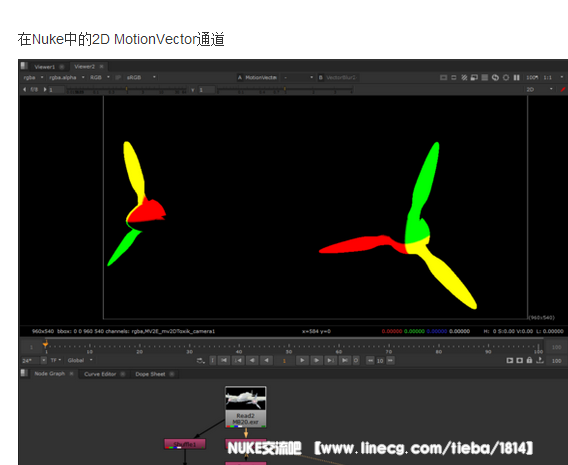
Task: Click the timeline playhead marker at frame 1
Action: click(46, 344)
